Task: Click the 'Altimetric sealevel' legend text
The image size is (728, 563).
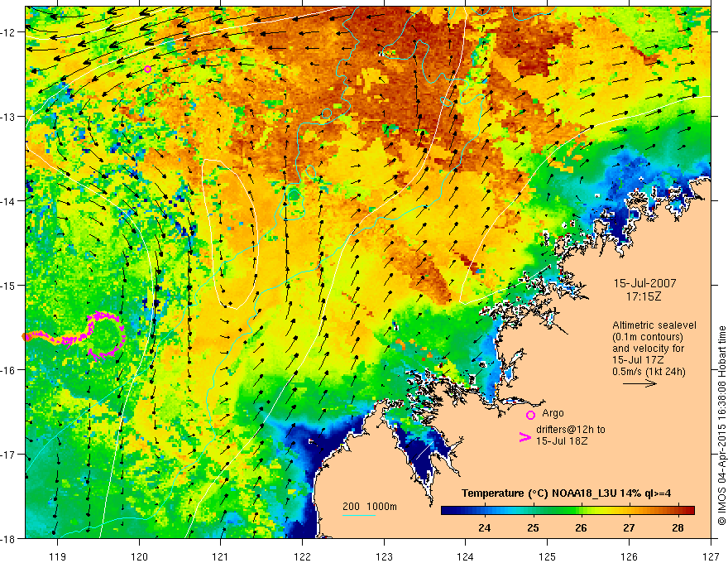Action: 654,325
